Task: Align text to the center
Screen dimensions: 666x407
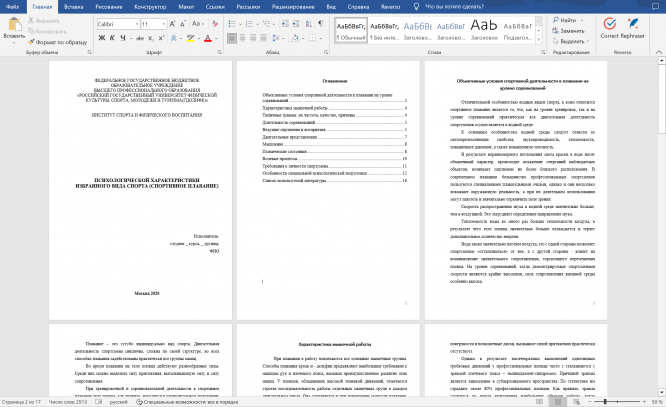Action: click(x=242, y=38)
